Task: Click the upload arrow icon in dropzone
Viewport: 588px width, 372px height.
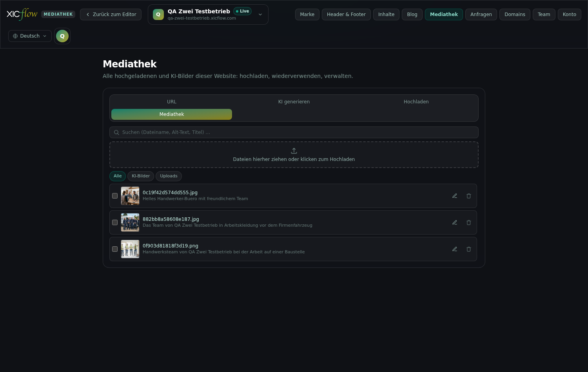Action: (294, 151)
